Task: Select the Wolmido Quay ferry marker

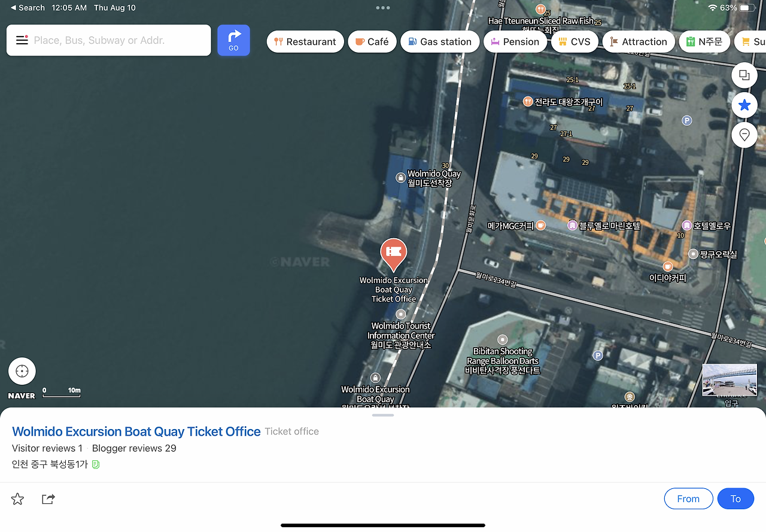Action: (x=400, y=177)
